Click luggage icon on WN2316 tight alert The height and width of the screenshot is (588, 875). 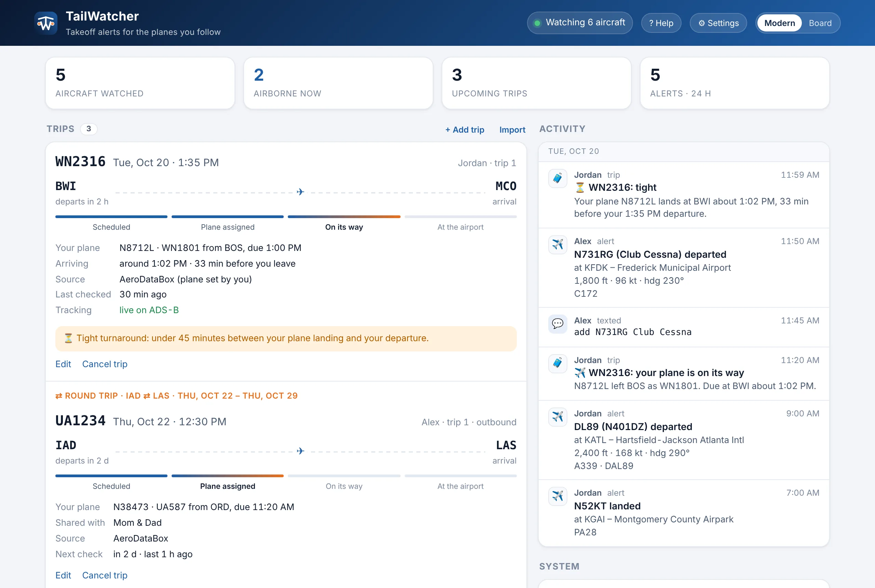tap(557, 178)
